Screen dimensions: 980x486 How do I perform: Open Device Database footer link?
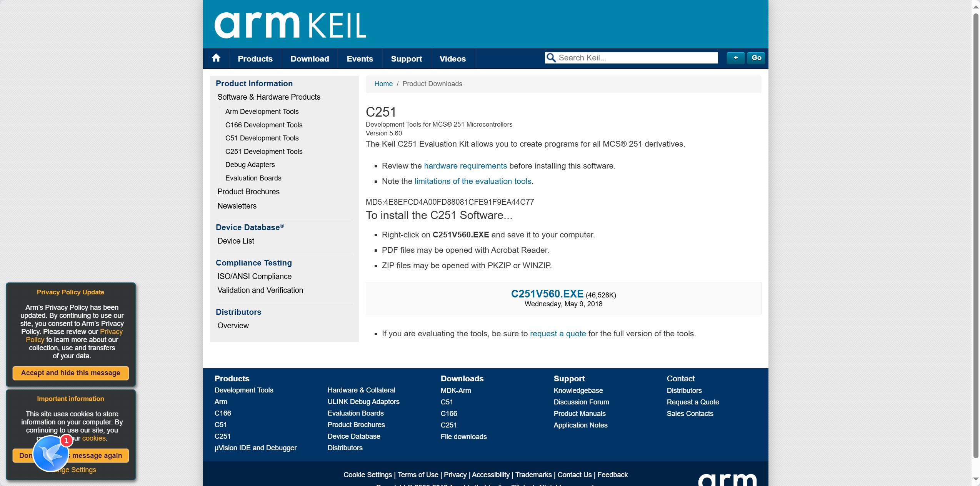(x=354, y=436)
